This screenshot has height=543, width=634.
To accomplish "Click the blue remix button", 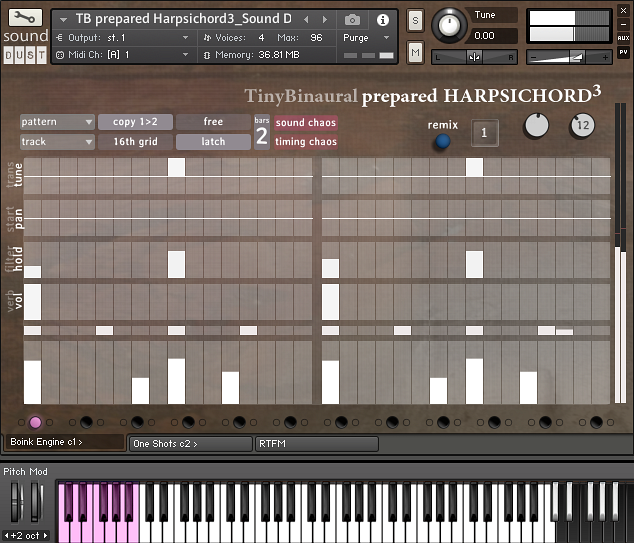I will click(x=443, y=141).
